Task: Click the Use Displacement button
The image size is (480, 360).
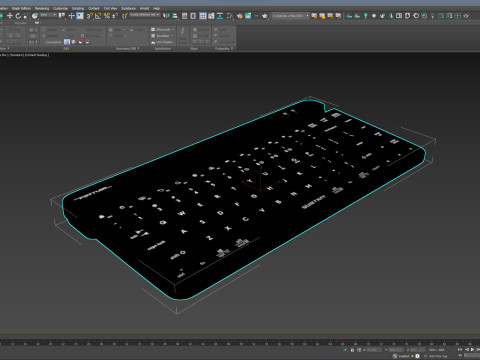Action: click(x=162, y=42)
